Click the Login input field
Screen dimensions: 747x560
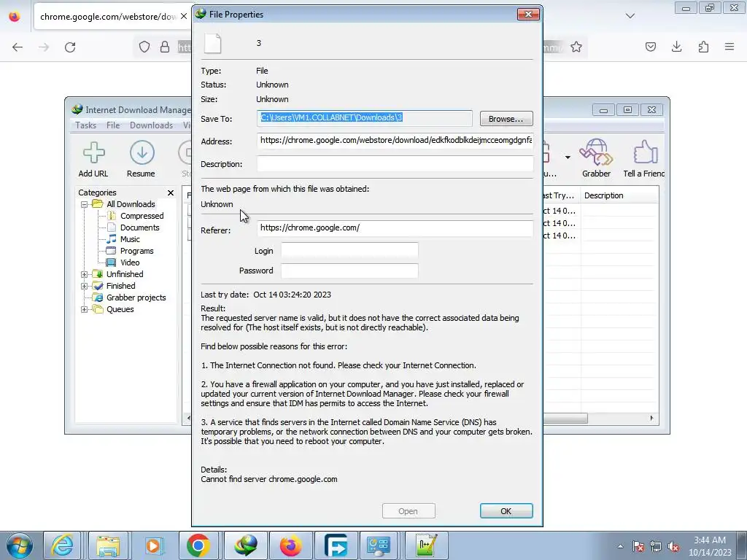[x=349, y=251]
